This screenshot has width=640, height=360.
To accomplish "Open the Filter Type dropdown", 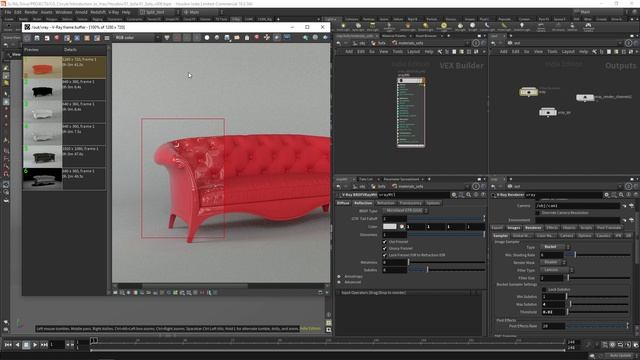I will click(557, 270).
